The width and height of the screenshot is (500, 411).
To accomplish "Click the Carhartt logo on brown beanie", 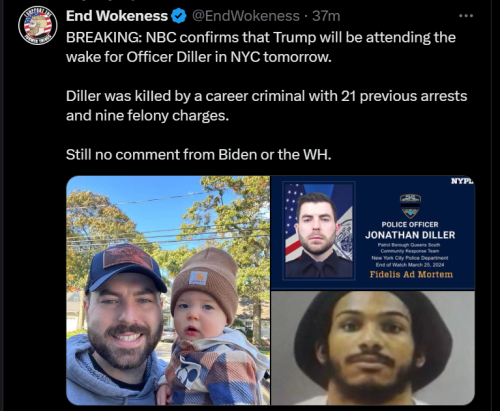I will tap(198, 278).
